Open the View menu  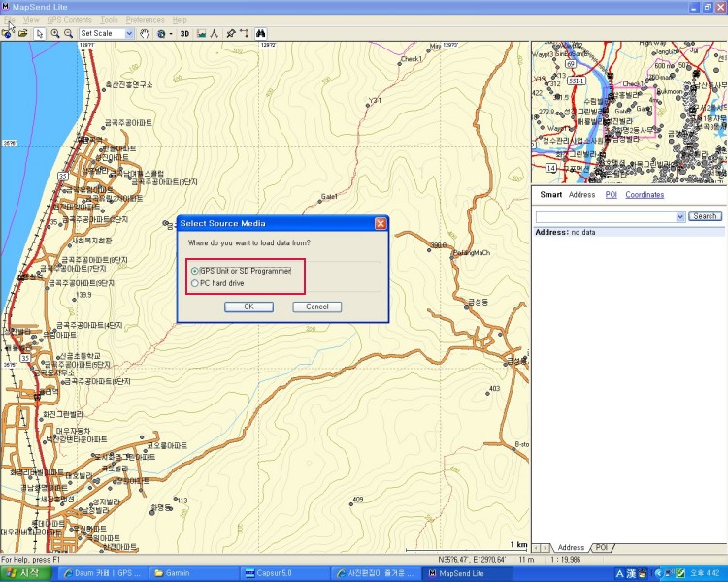pyautogui.click(x=31, y=20)
